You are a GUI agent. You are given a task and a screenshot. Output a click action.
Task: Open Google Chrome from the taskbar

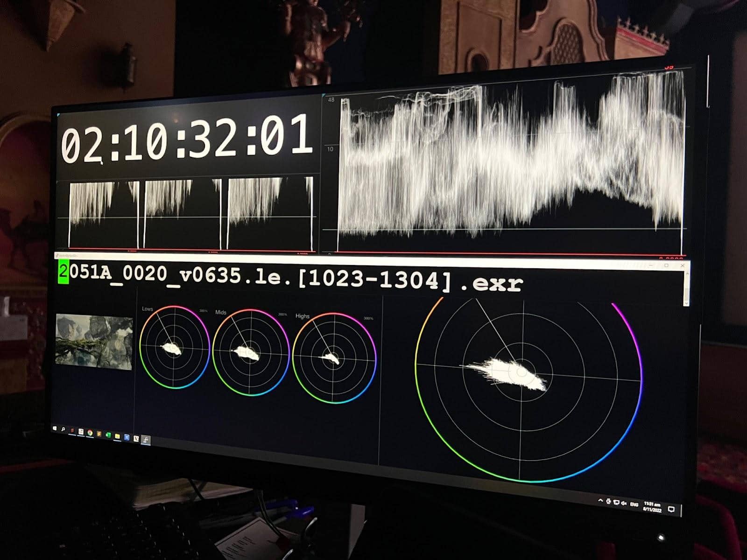coord(90,433)
